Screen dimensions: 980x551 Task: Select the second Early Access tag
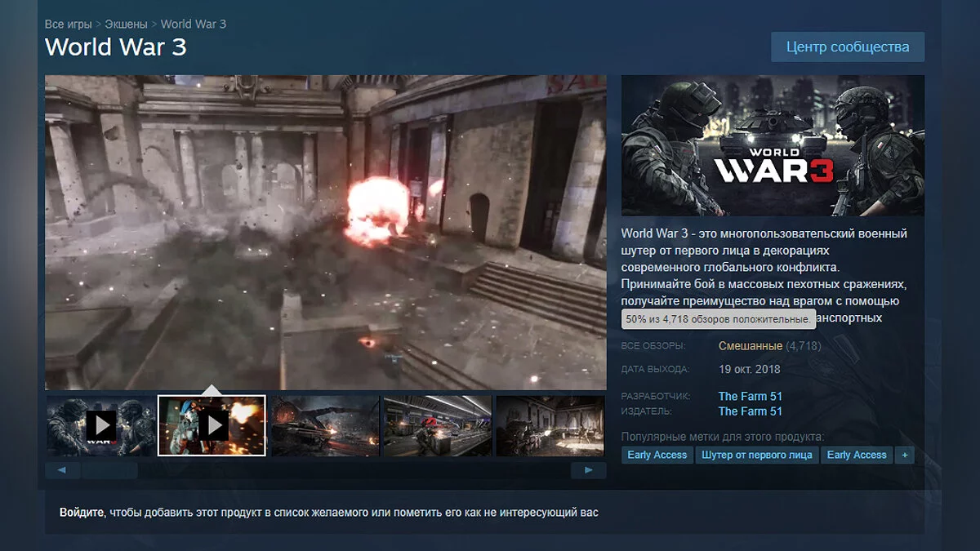pos(857,455)
